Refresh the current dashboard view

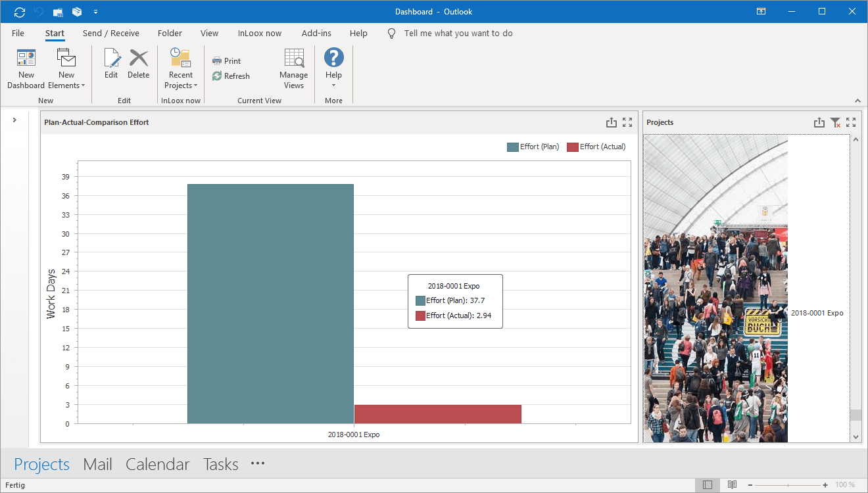coord(231,76)
